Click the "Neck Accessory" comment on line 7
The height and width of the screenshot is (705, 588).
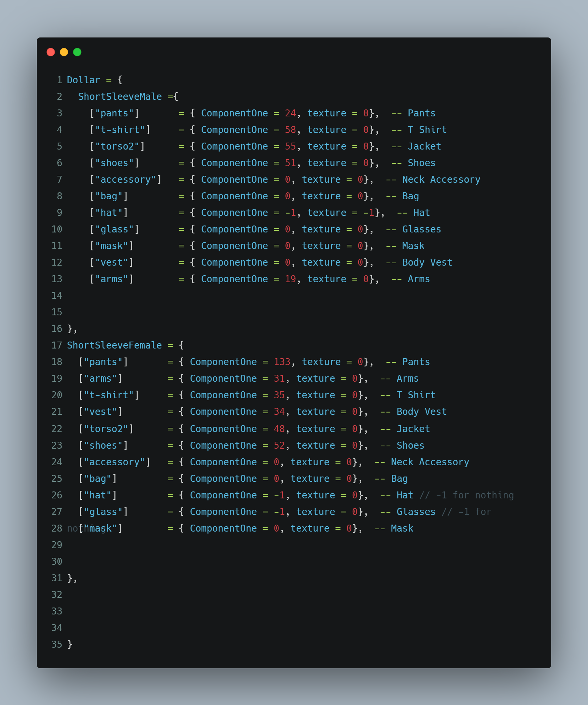click(x=441, y=180)
